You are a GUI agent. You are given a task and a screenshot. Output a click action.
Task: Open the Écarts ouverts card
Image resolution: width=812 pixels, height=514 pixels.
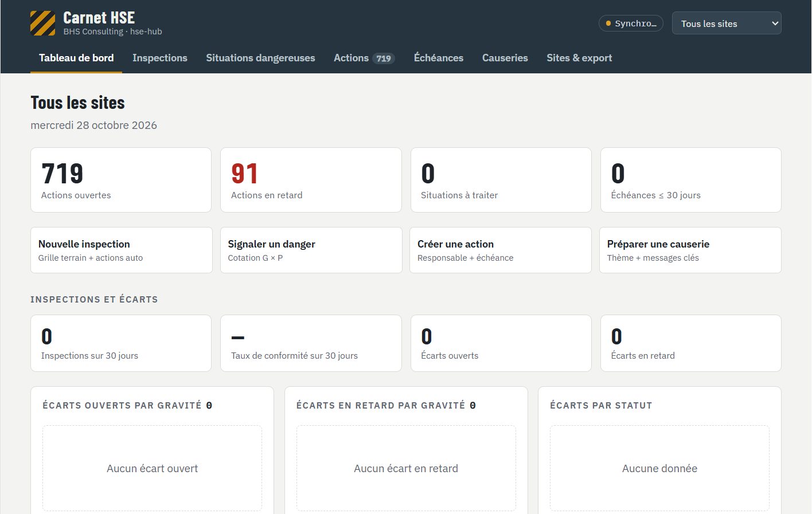(501, 343)
